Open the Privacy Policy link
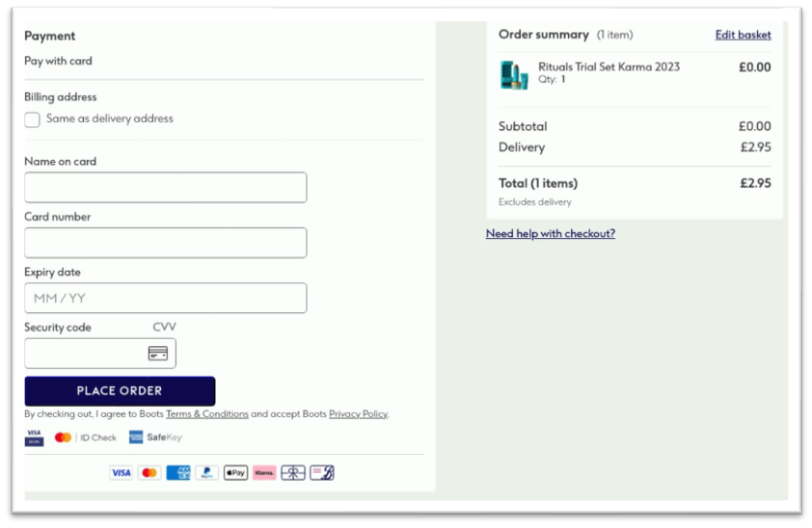 click(x=359, y=413)
